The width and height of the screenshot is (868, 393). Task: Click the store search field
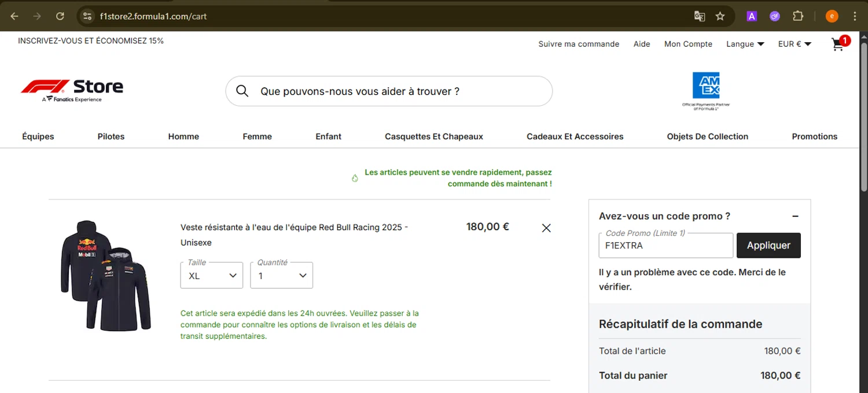click(389, 91)
